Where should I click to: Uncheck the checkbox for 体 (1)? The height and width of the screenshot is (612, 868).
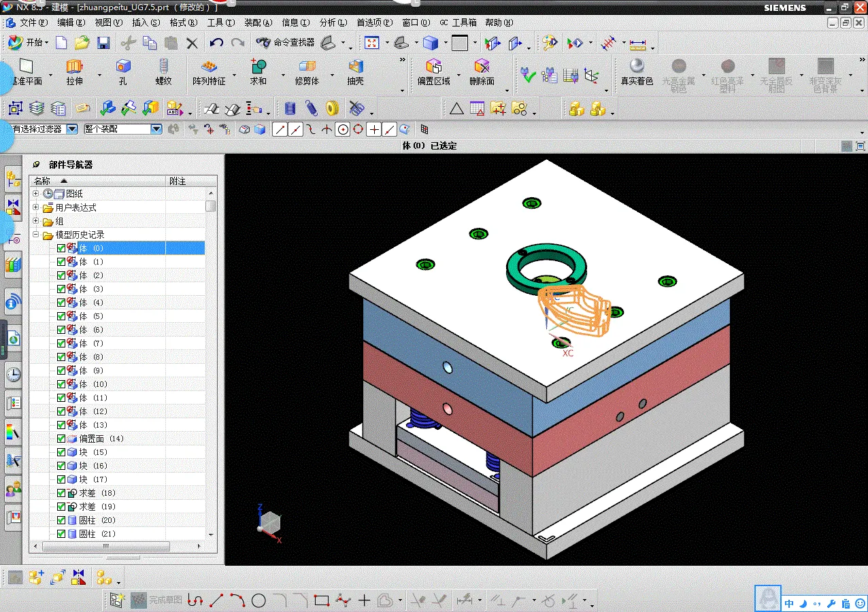point(61,262)
